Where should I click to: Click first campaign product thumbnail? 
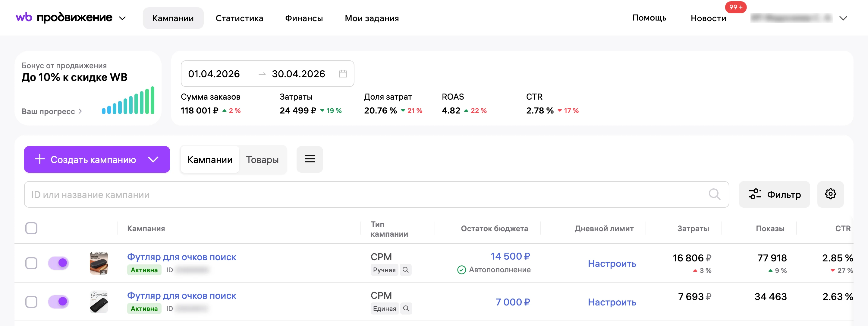tap(99, 263)
